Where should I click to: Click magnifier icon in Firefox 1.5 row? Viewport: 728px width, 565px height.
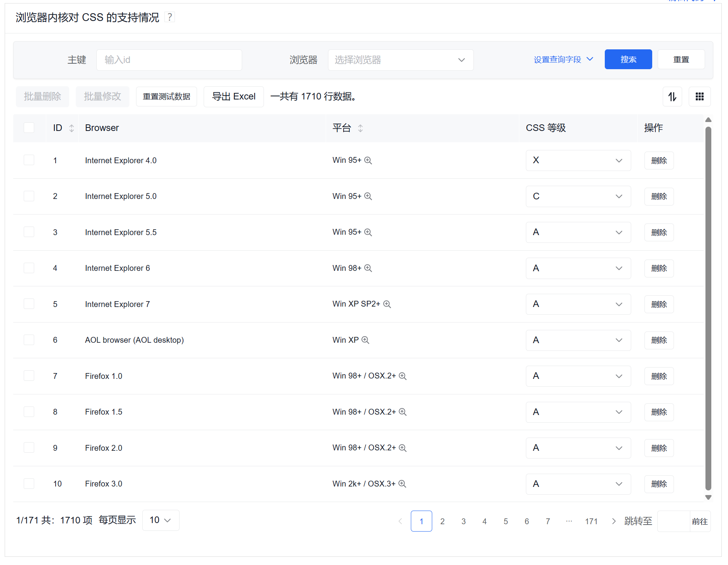click(403, 412)
